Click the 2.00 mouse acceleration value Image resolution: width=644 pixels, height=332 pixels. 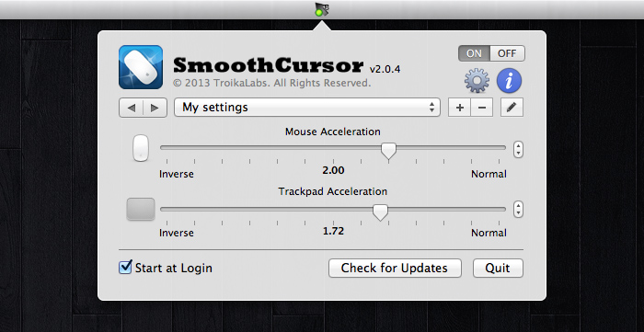click(333, 170)
